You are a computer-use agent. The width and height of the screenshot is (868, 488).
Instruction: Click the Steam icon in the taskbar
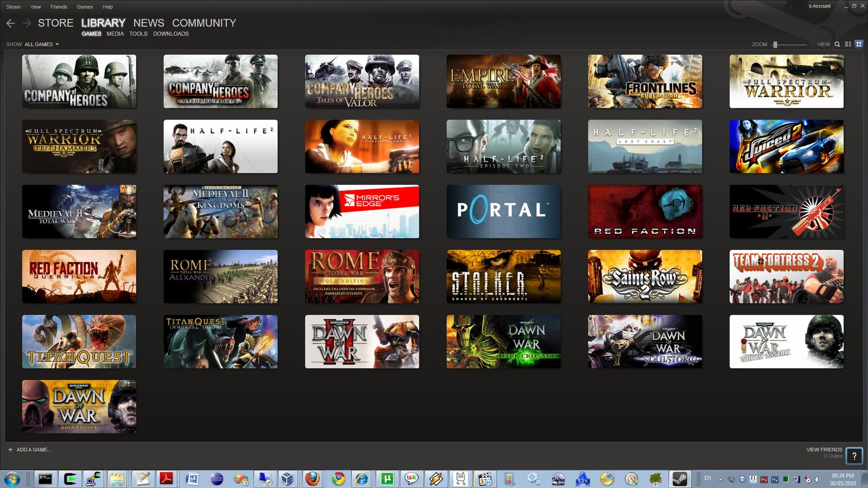coord(679,479)
